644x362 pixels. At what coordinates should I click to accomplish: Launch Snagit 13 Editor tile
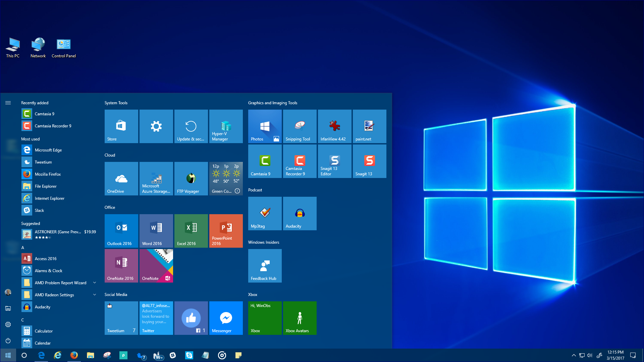[x=334, y=161]
